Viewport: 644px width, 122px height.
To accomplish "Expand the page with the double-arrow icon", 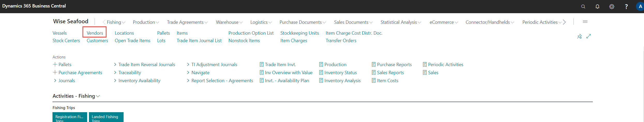I will tap(589, 36).
